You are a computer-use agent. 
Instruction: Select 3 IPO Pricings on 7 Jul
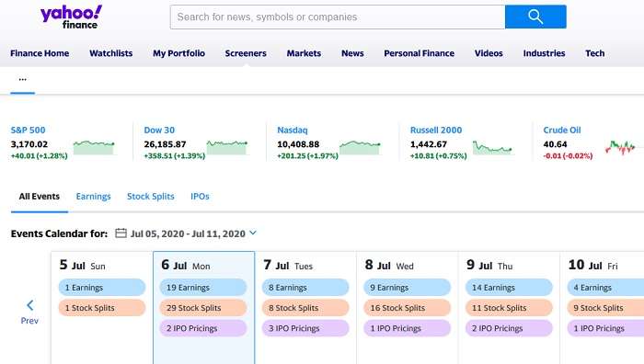[x=305, y=328]
